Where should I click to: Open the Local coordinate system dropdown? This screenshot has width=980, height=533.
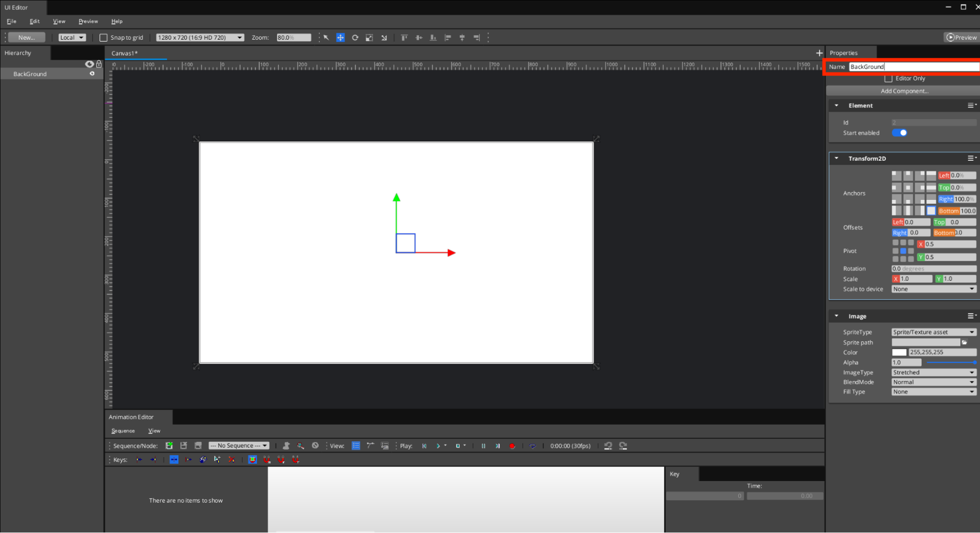coord(72,37)
